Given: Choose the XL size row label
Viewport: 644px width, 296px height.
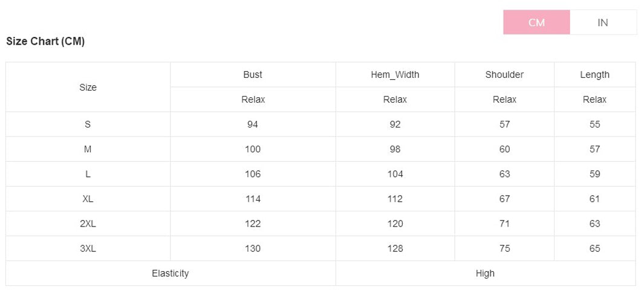Looking at the screenshot, I should click(x=88, y=199).
